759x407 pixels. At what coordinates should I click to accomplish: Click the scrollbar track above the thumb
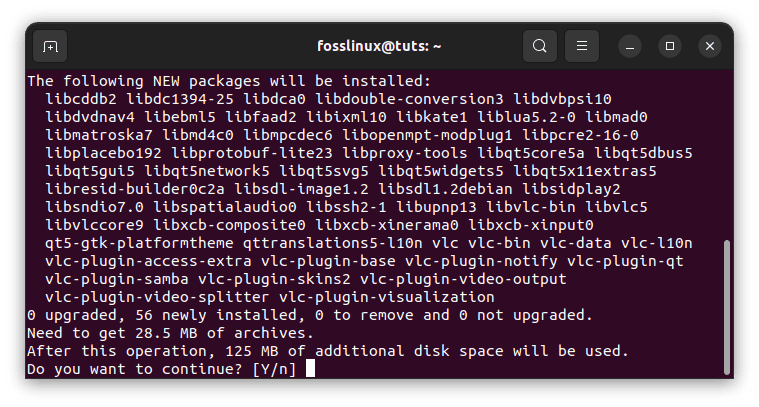727,155
